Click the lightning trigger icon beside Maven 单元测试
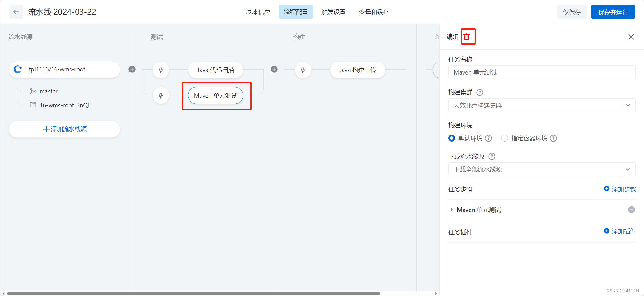 click(161, 96)
